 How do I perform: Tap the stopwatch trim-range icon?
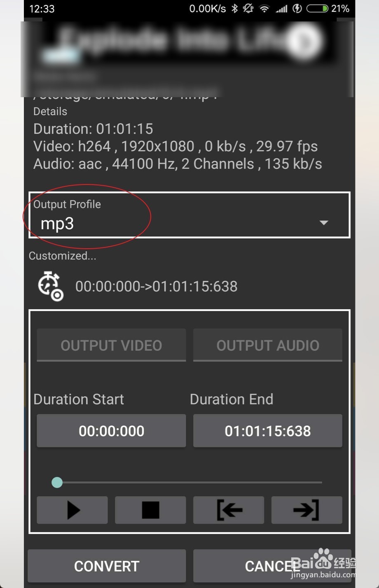[50, 286]
